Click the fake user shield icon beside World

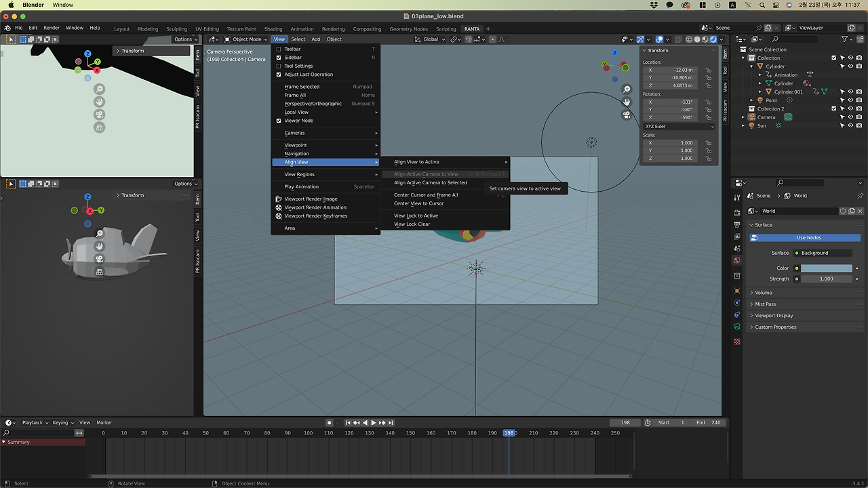[x=843, y=211]
